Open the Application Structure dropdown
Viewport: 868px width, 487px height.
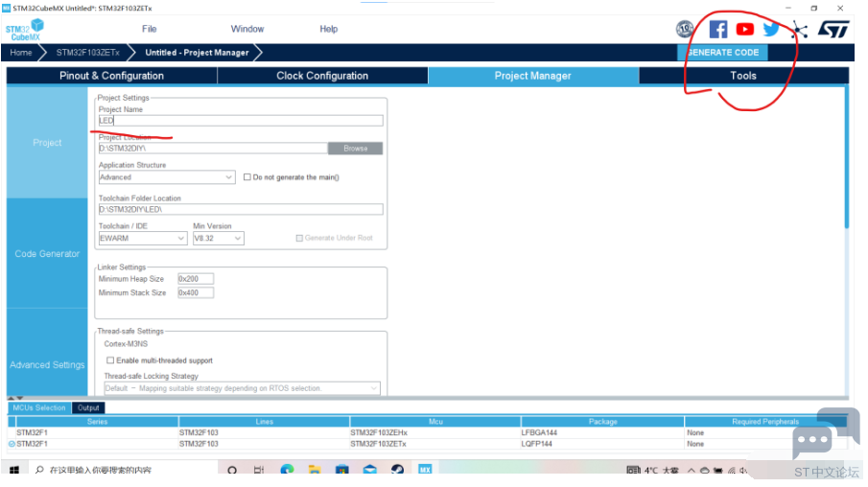(167, 177)
